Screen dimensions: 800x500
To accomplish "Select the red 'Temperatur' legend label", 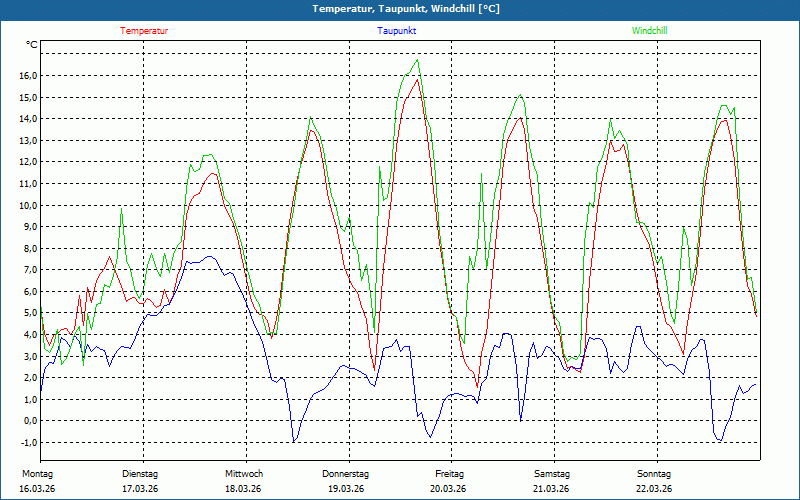I will 144,31.
